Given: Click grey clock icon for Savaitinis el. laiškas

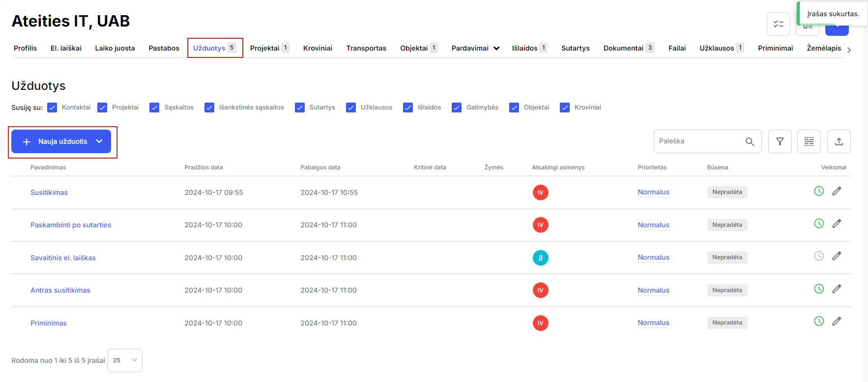Looking at the screenshot, I should pos(819,256).
